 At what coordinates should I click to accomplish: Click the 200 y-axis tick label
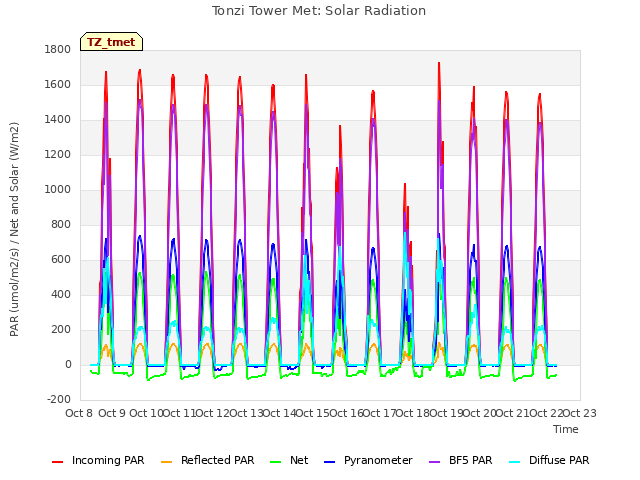pyautogui.click(x=61, y=330)
